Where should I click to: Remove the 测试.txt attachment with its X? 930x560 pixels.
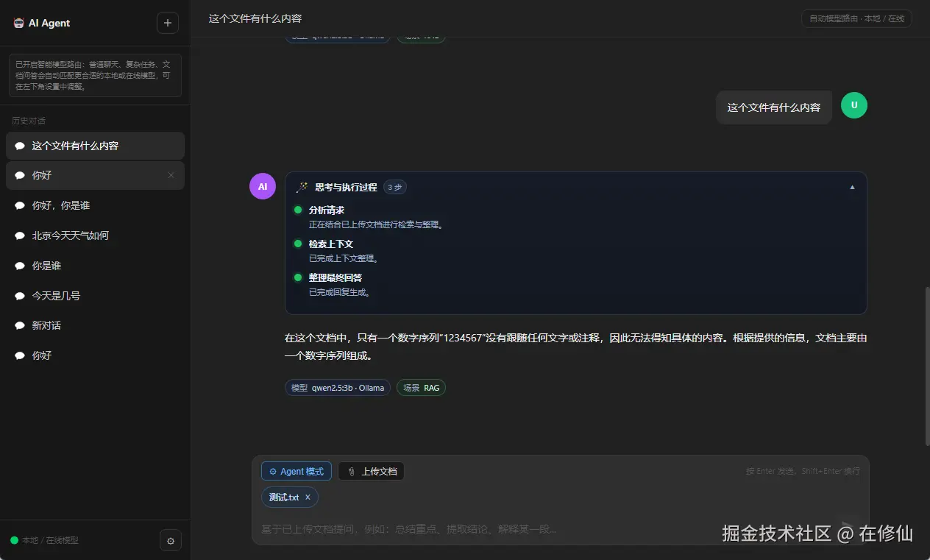[308, 497]
